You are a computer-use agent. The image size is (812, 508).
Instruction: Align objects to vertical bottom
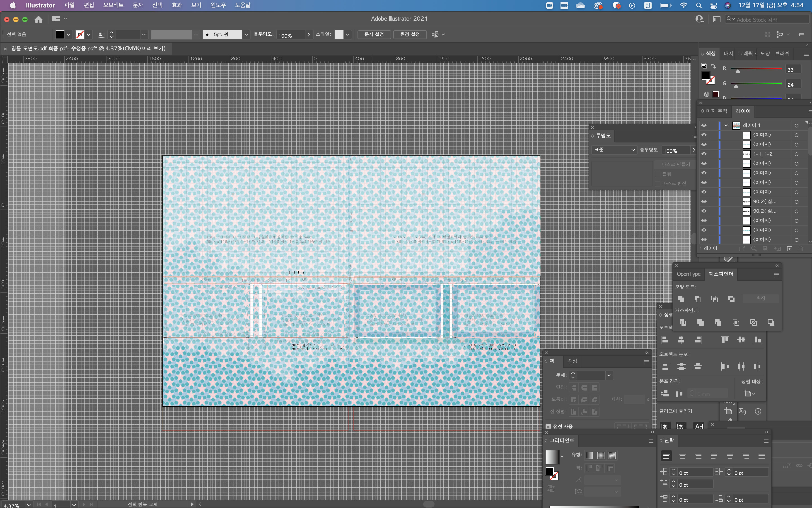(758, 340)
